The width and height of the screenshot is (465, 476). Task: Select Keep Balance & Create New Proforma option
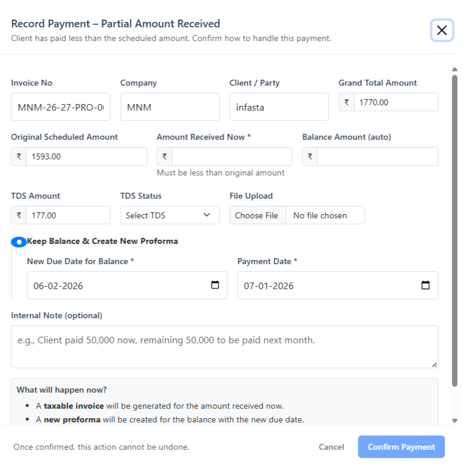pos(19,242)
